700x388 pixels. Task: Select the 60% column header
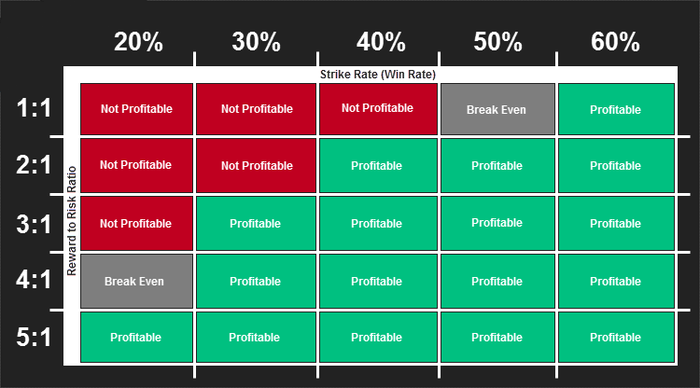[615, 42]
